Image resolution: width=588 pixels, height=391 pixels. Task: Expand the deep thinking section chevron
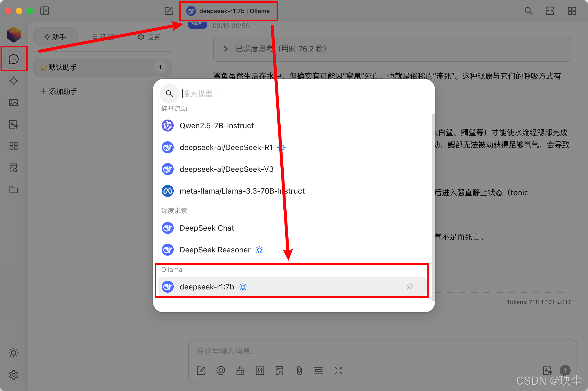pyautogui.click(x=226, y=49)
